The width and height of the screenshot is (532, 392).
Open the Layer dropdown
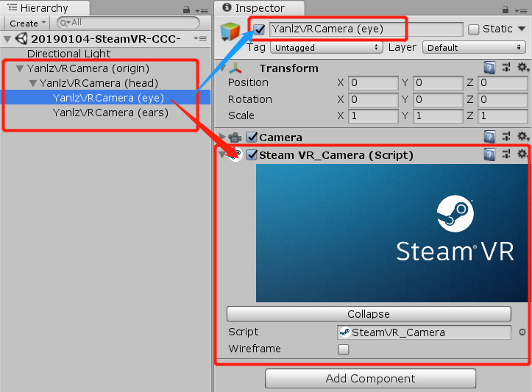pos(474,48)
